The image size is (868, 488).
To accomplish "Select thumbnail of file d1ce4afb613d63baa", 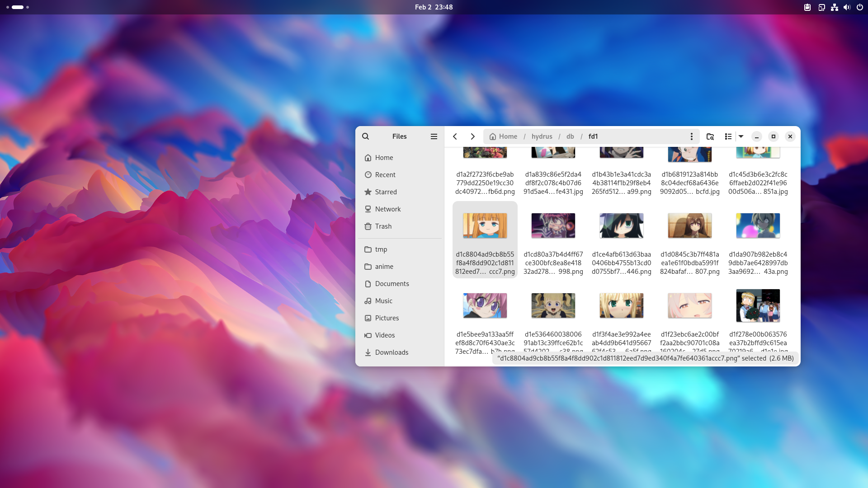I will [x=622, y=225].
